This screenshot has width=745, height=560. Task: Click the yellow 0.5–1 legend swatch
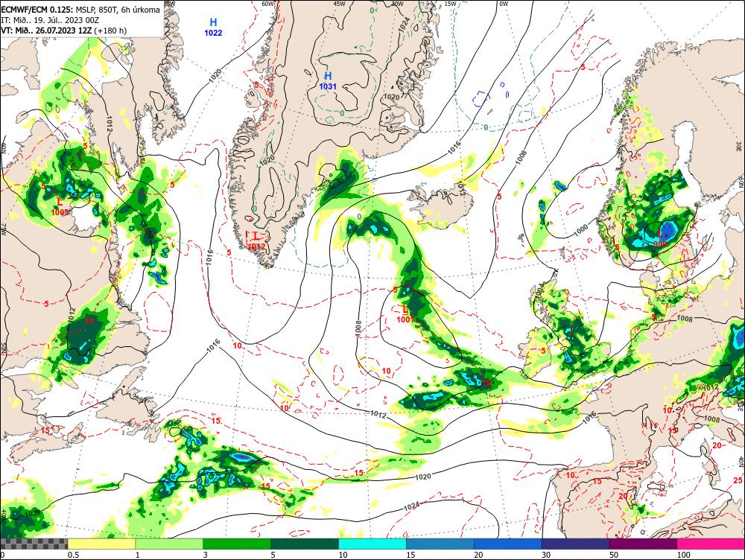[x=101, y=544]
